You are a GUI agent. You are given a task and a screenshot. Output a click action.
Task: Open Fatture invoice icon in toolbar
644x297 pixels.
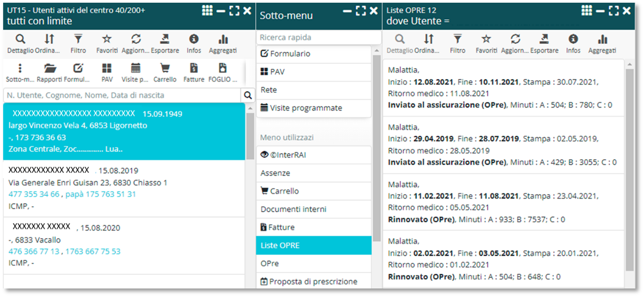coord(194,68)
